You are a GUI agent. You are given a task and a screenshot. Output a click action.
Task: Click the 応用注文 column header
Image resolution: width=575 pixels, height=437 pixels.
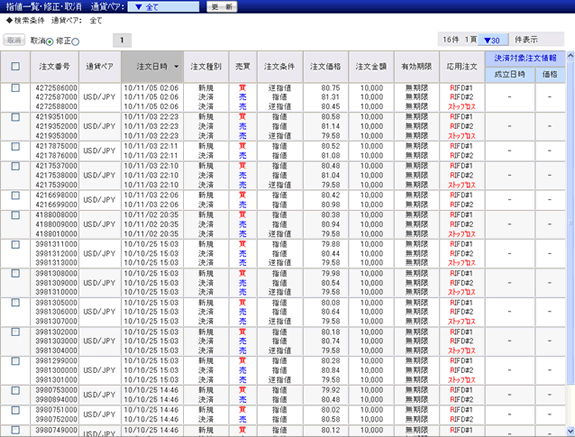(462, 66)
